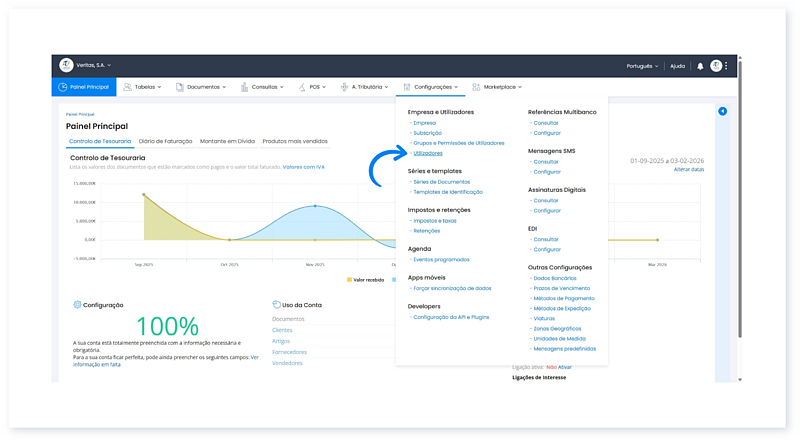This screenshot has width=800, height=442.
Task: Open the user avatar menu in header
Action: tap(715, 66)
